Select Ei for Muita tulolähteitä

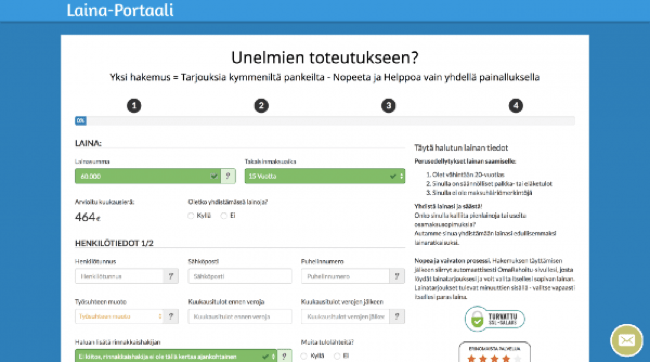[x=337, y=356]
